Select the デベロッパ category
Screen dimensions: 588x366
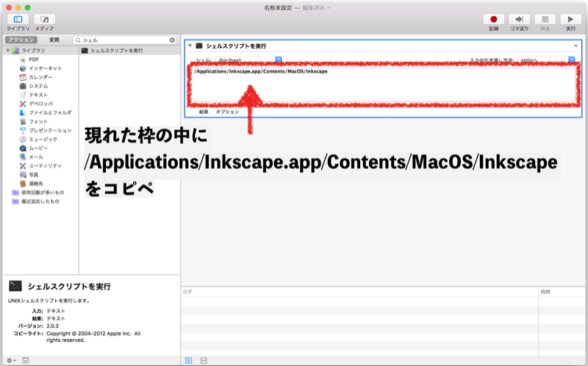[x=41, y=104]
